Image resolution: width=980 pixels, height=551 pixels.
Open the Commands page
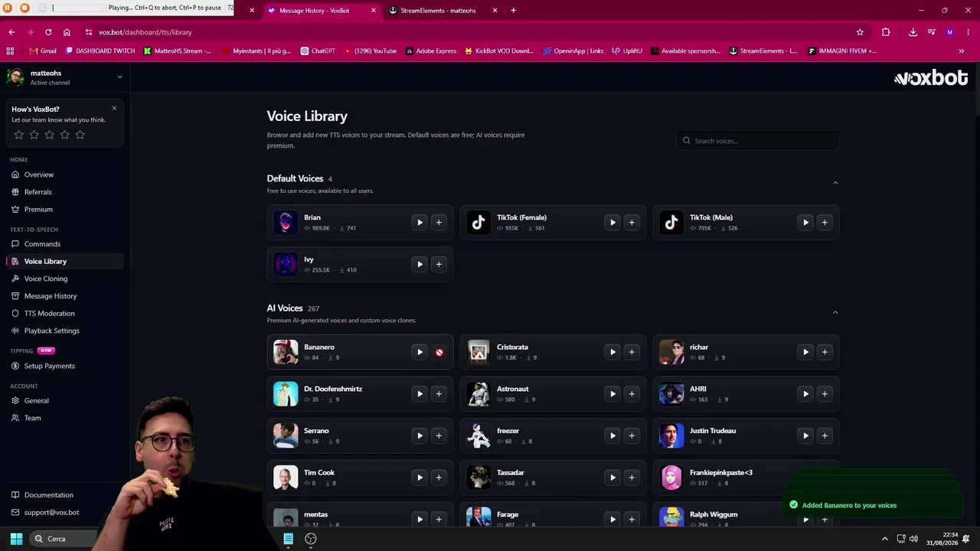coord(64,244)
